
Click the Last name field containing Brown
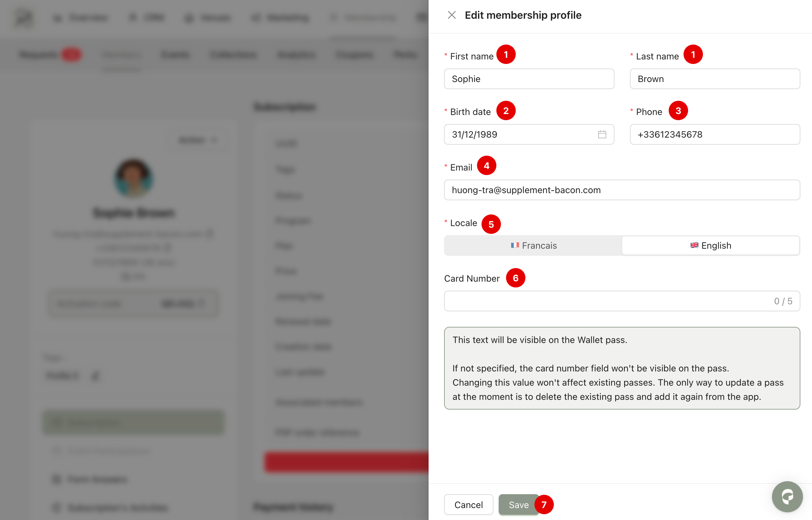715,79
